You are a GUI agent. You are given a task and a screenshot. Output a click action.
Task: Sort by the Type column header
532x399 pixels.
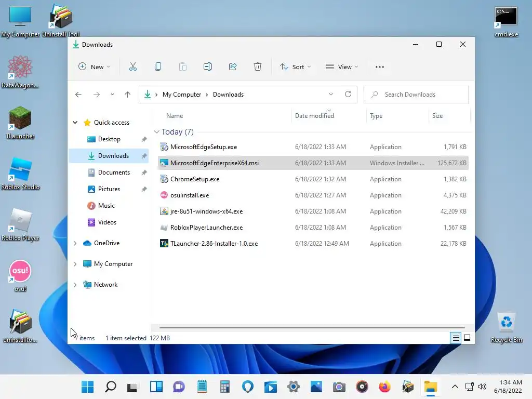pyautogui.click(x=376, y=116)
